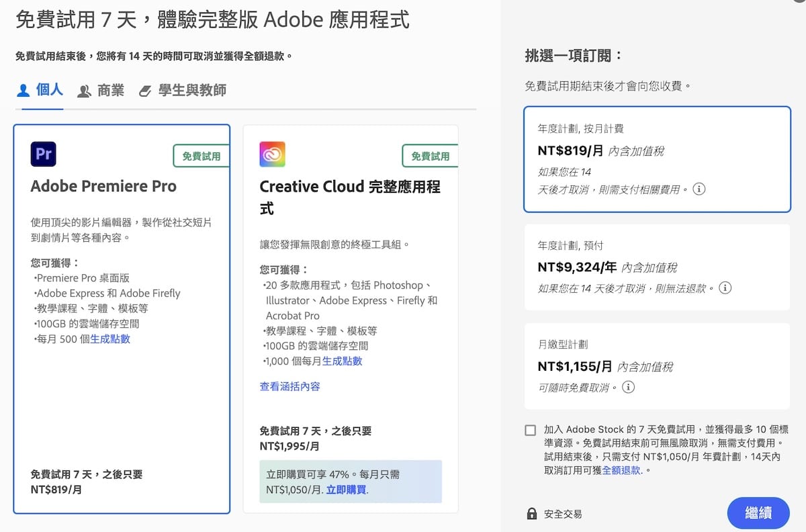Open the 查看涵括內容 link

[289, 386]
